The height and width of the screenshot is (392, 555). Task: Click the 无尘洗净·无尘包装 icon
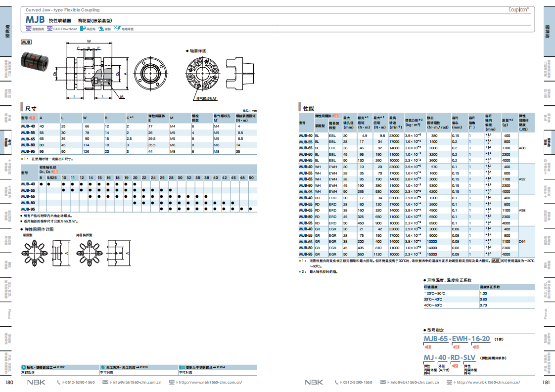click(x=103, y=368)
